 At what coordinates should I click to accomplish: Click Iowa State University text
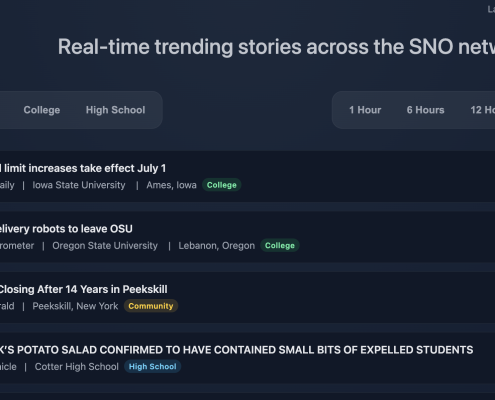(x=79, y=185)
